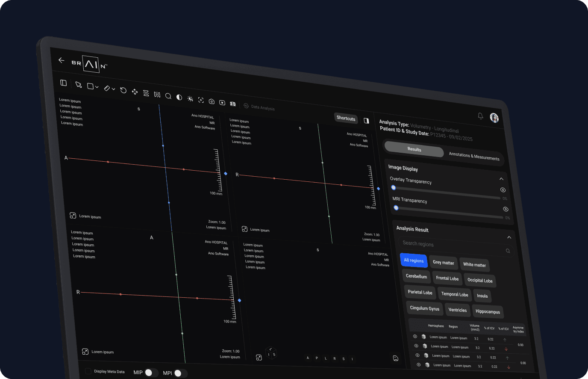Switch to the Annotations & Measurements tab
Viewport: 588px width, 379px height.
coord(474,157)
